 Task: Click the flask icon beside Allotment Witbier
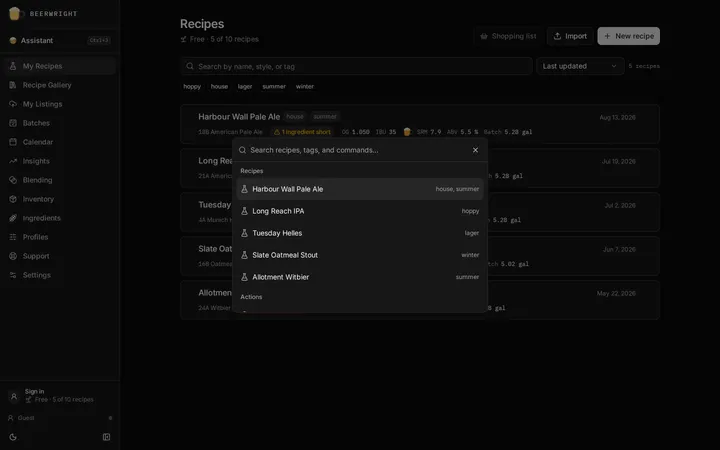coord(245,277)
